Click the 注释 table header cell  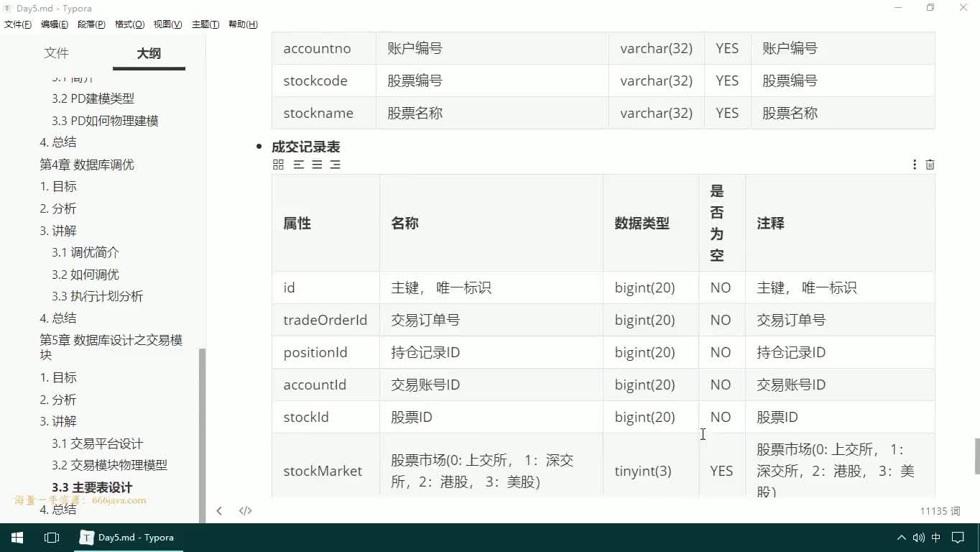click(840, 224)
